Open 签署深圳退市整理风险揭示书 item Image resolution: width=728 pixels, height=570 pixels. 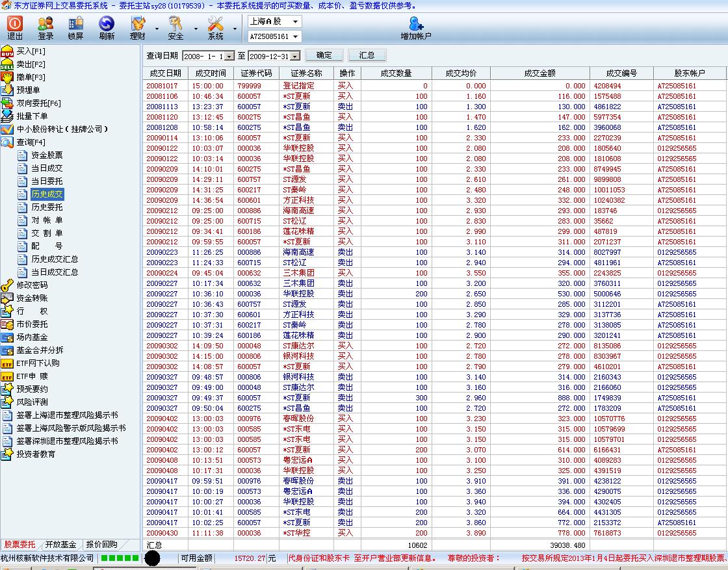[x=68, y=441]
